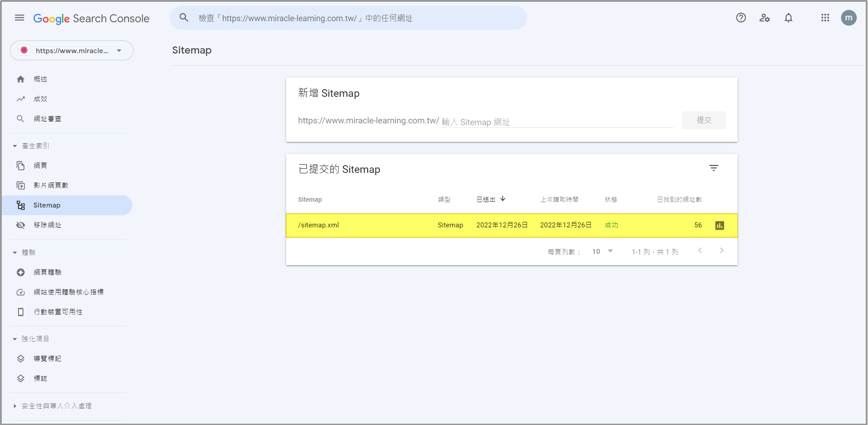
Task: Click the 提交 submit button
Action: pyautogui.click(x=703, y=120)
